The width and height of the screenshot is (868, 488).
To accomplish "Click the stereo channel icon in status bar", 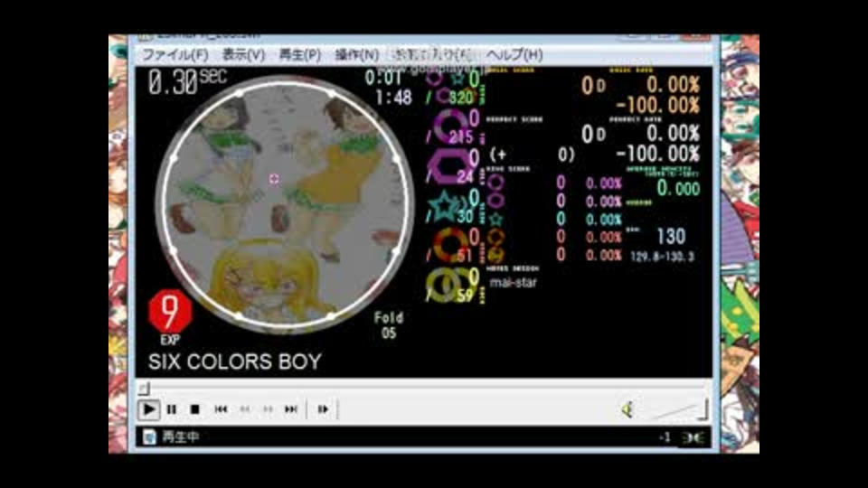I will click(693, 437).
